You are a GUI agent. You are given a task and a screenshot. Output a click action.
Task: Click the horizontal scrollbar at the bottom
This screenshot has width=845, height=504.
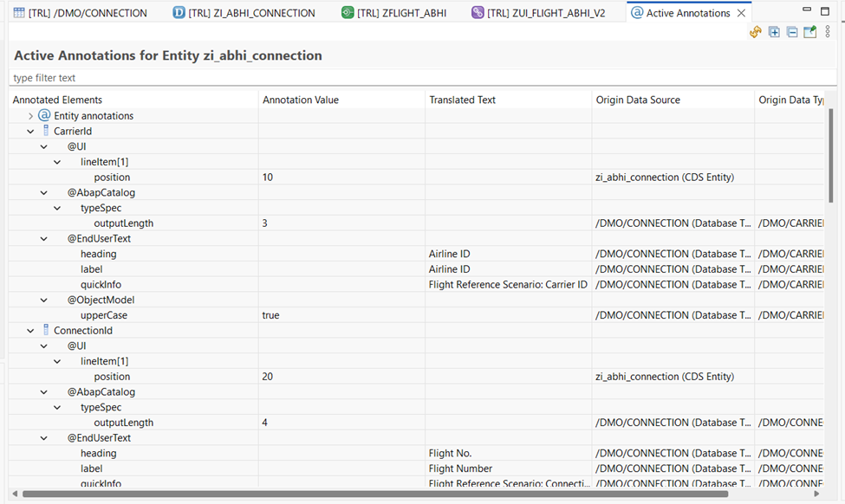click(373, 494)
